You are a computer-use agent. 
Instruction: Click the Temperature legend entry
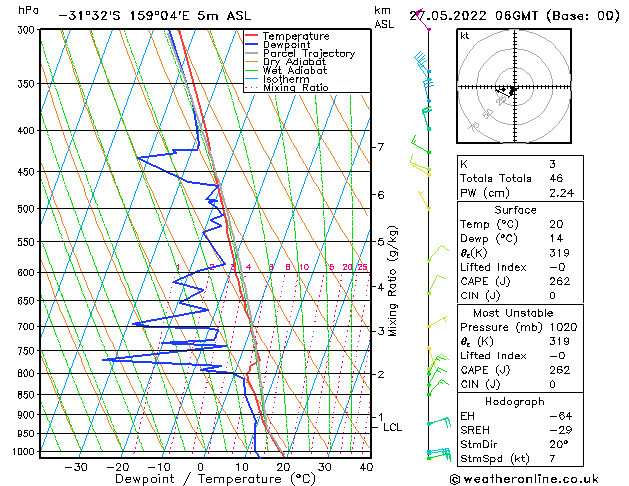click(x=296, y=36)
